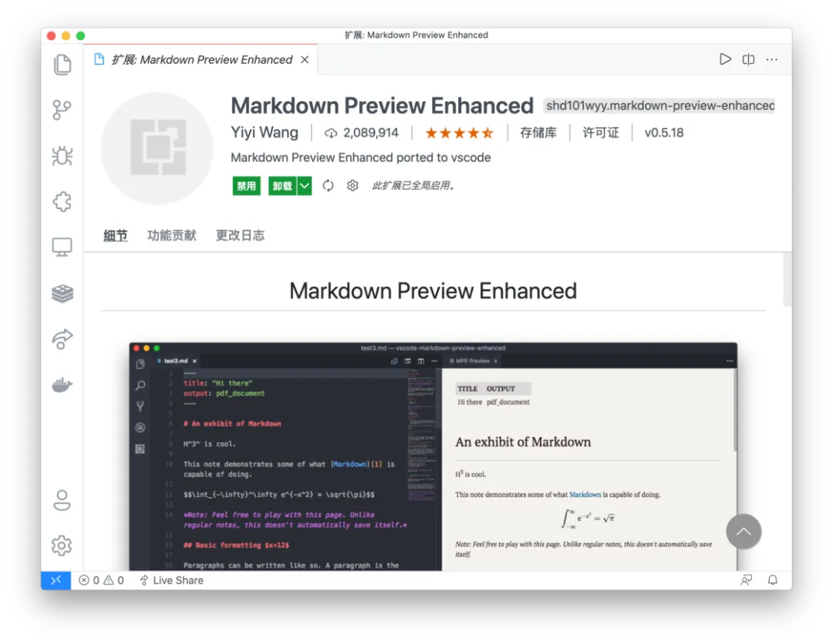This screenshot has width=833, height=644.
Task: Click the star rating of the extension
Action: [x=460, y=133]
